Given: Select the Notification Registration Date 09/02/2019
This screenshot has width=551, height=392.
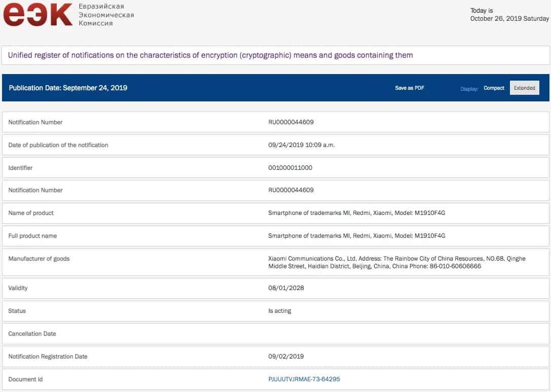Looking at the screenshot, I should pyautogui.click(x=286, y=357).
